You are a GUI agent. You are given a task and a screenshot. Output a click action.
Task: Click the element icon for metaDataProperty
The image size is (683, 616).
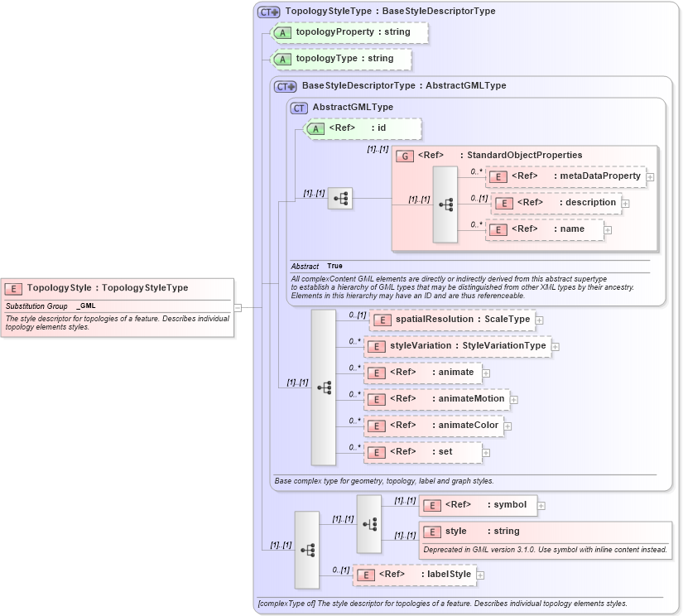tap(498, 176)
